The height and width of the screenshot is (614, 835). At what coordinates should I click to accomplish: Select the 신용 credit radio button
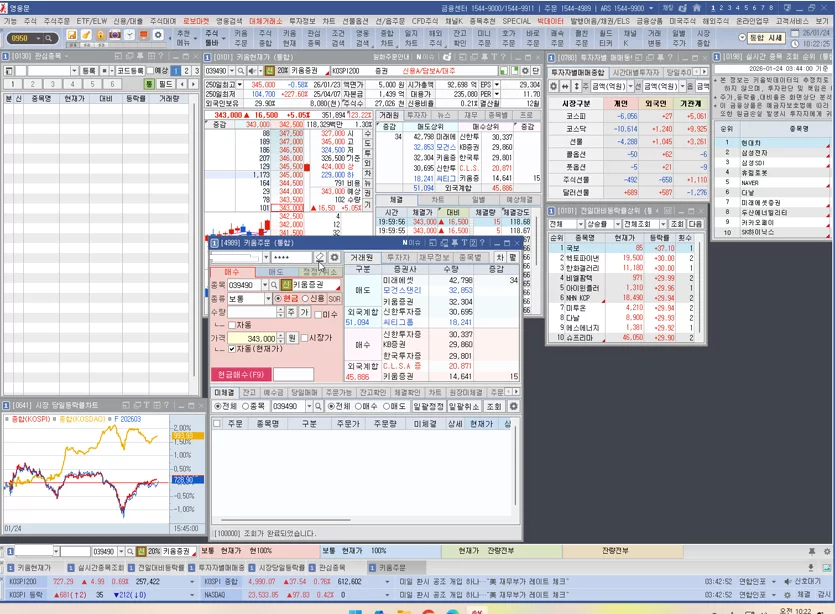[306, 299]
